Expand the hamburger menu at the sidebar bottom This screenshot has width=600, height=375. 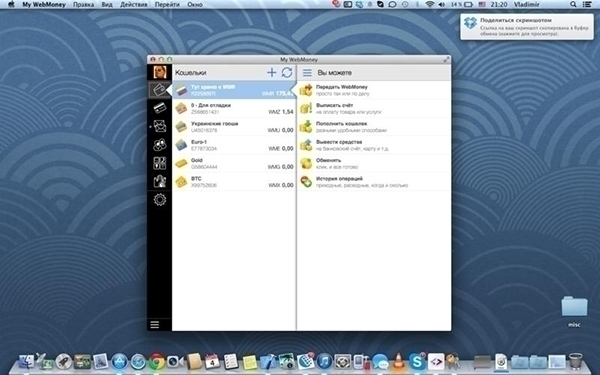(x=155, y=324)
